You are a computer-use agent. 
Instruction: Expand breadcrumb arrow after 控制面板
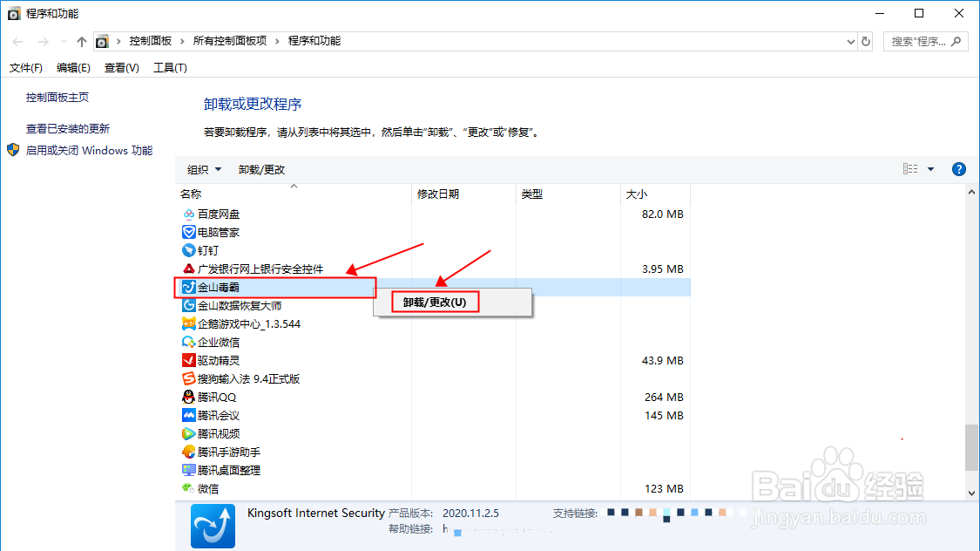(x=183, y=41)
